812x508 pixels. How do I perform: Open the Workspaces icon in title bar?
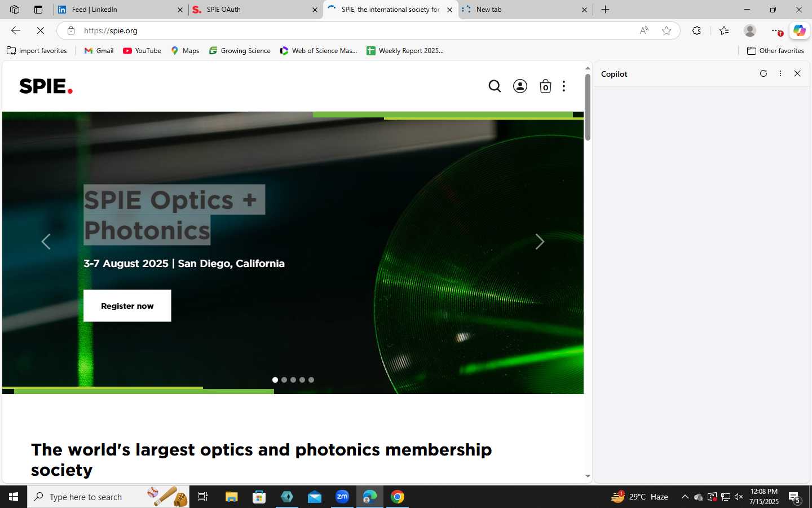pyautogui.click(x=15, y=10)
